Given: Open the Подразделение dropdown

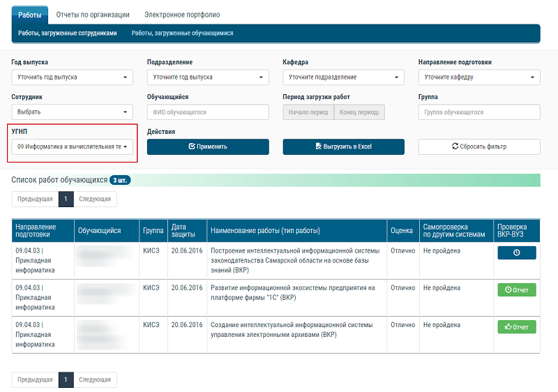Looking at the screenshot, I should 208,77.
